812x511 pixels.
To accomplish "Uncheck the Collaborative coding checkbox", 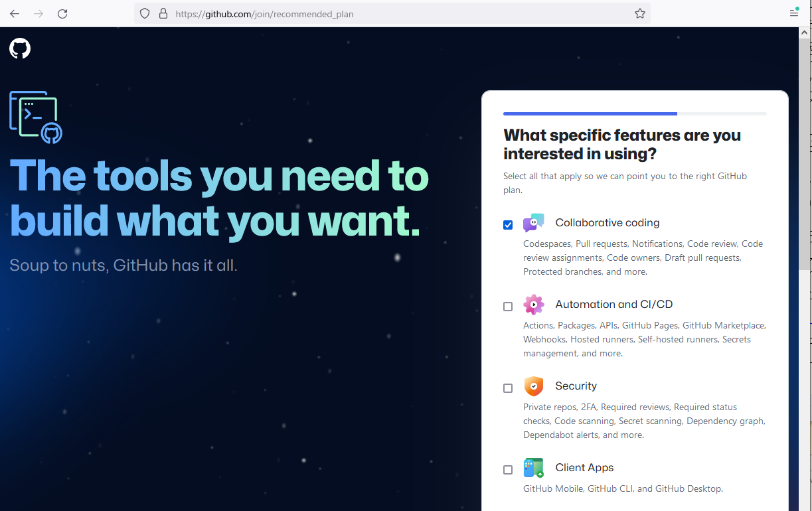I will pos(508,225).
